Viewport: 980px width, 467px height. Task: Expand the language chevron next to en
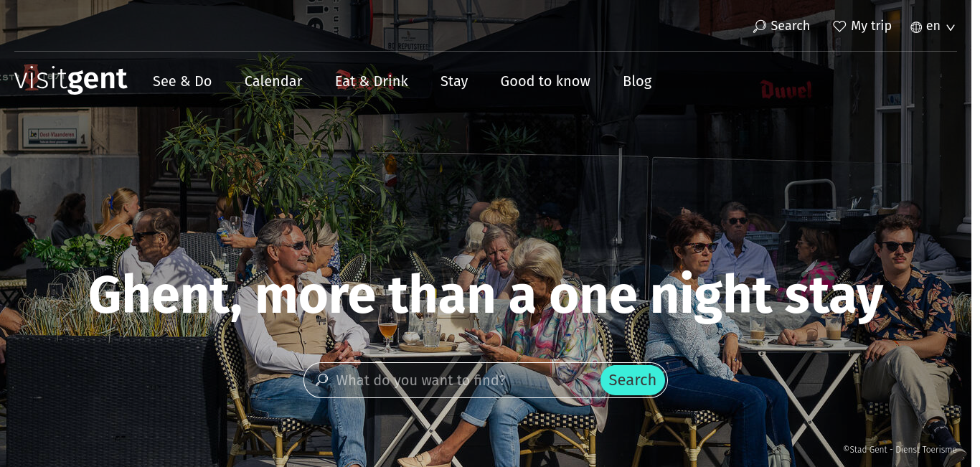(951, 28)
